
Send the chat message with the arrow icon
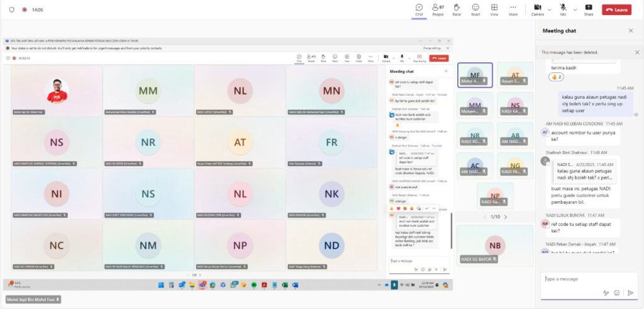coord(630,293)
